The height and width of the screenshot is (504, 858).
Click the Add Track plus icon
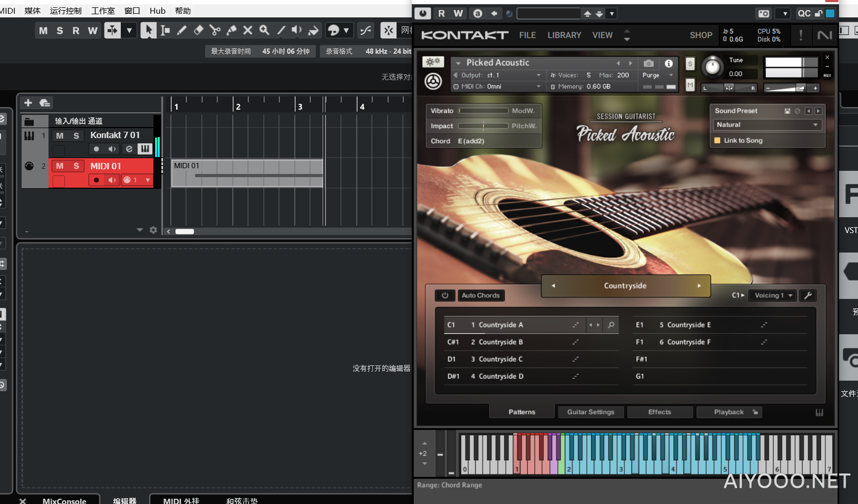coord(28,103)
